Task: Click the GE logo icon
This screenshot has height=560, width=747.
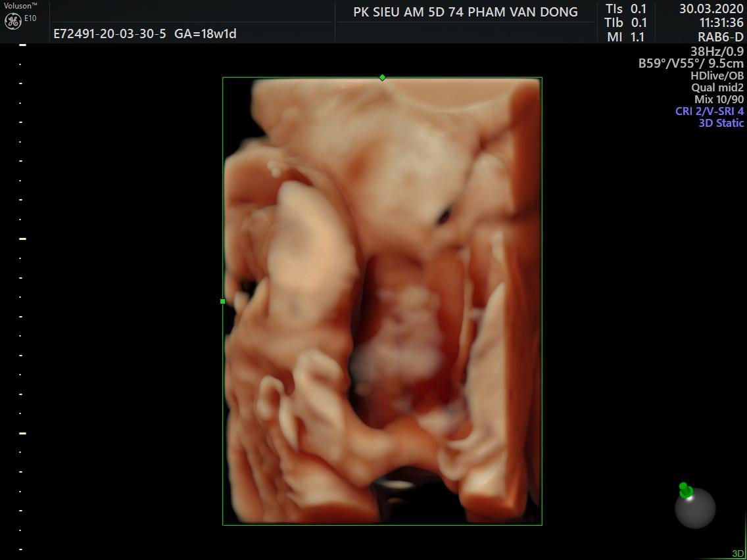Action: [12, 20]
